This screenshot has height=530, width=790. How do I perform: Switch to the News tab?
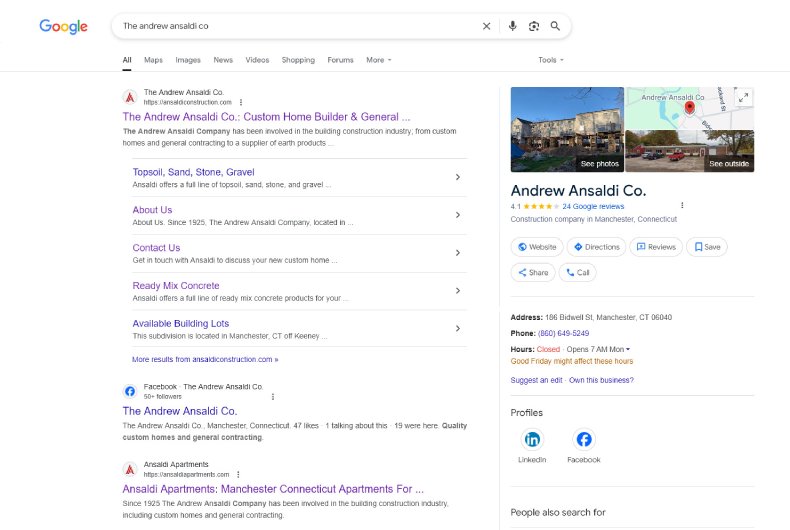pos(223,60)
